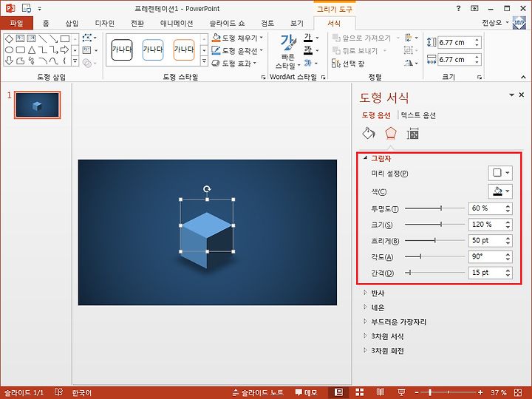
Task: Click the PowerPoint Help question mark
Action: click(458, 9)
